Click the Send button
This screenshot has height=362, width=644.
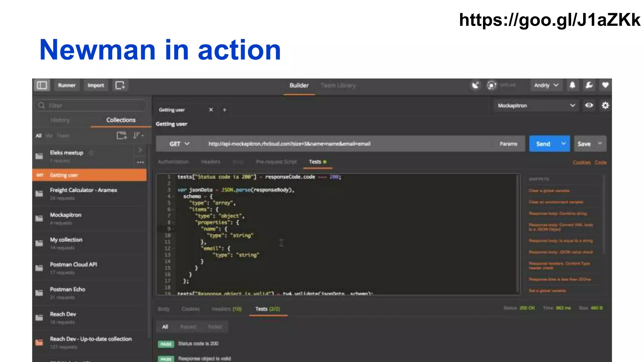point(543,144)
